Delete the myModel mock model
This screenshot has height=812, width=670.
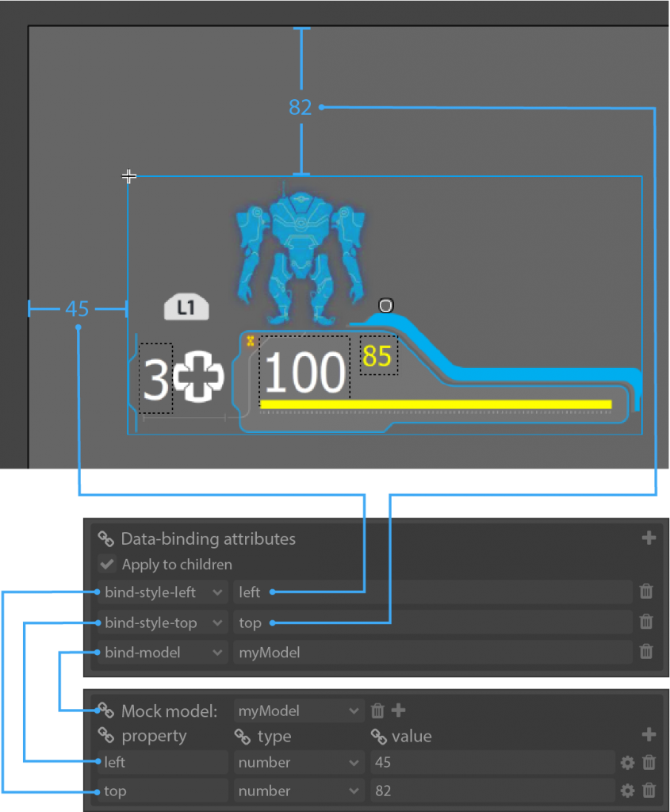378,711
